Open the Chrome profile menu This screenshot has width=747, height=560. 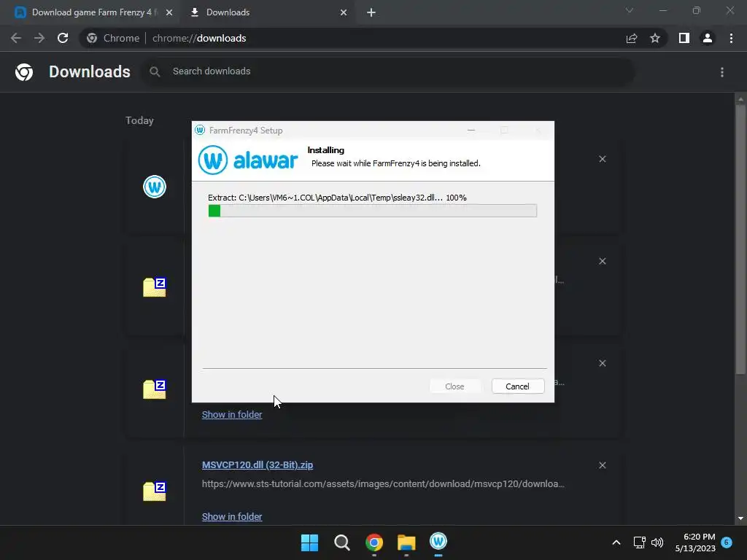click(x=708, y=38)
